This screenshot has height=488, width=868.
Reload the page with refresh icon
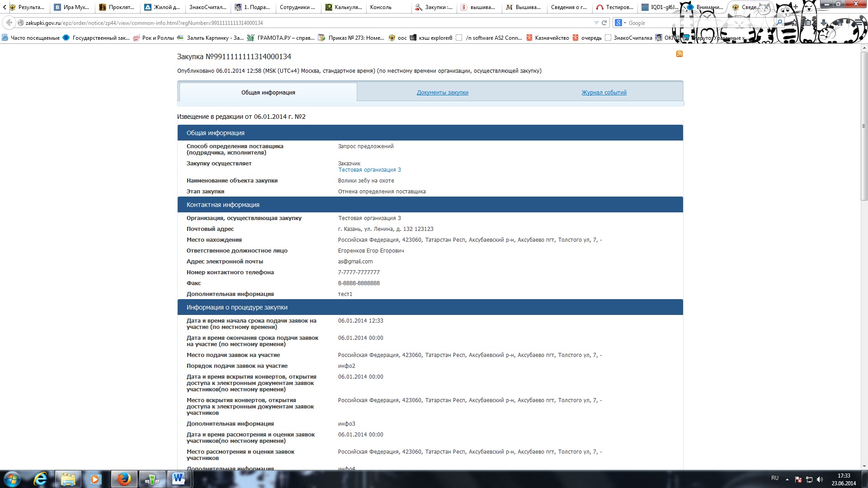604,23
